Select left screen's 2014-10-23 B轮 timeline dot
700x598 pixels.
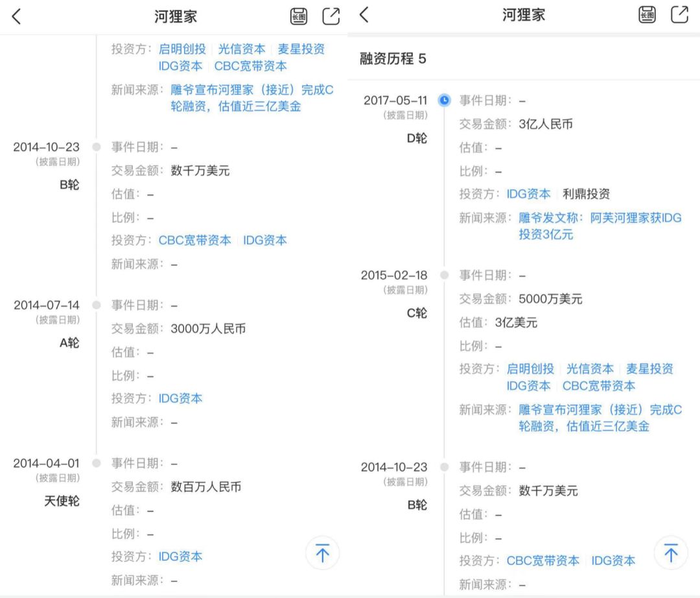[x=97, y=147]
